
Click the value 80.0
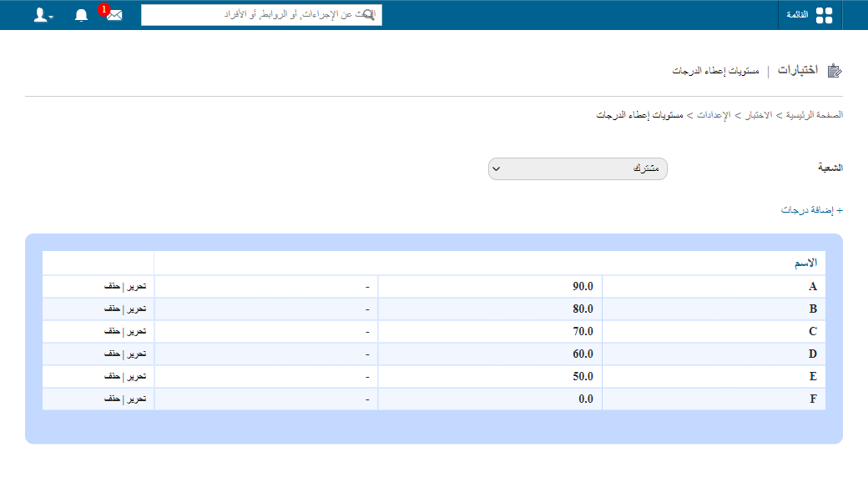(x=583, y=309)
